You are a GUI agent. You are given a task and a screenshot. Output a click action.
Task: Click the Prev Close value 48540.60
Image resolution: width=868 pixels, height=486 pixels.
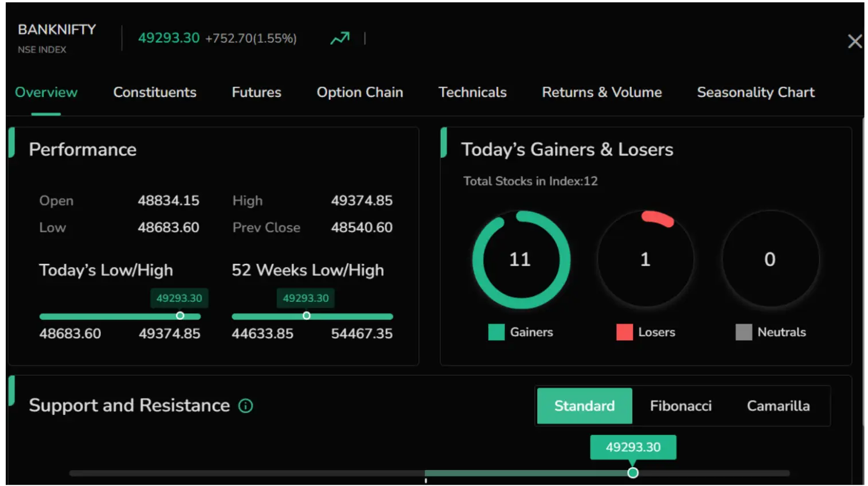pyautogui.click(x=362, y=228)
